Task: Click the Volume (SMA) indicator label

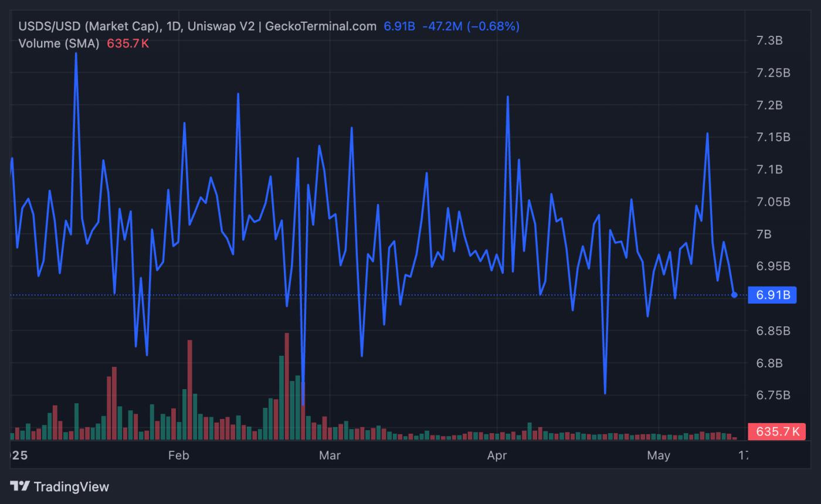Action: [59, 43]
